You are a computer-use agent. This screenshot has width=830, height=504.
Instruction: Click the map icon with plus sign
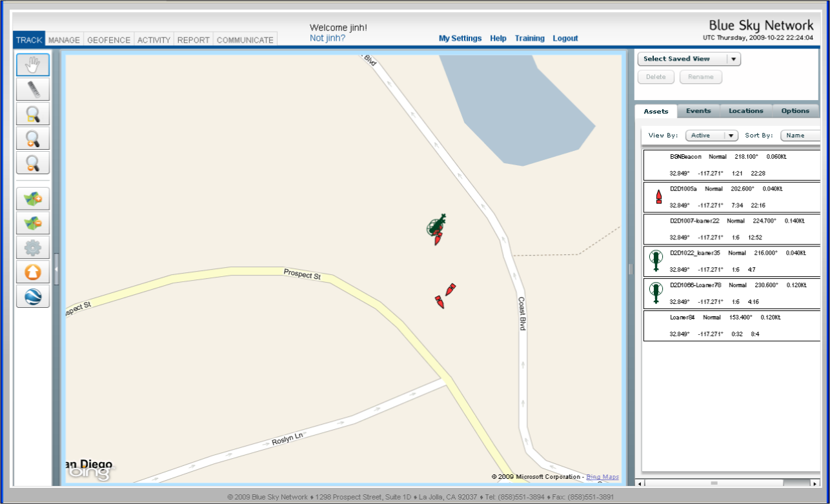pos(33,199)
